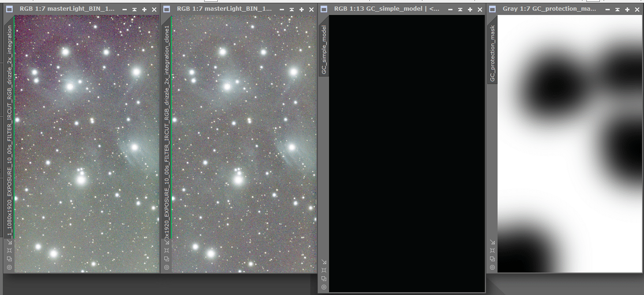Shade the GC_simple_model window
Image resolution: width=644 pixels, height=295 pixels.
(x=460, y=10)
